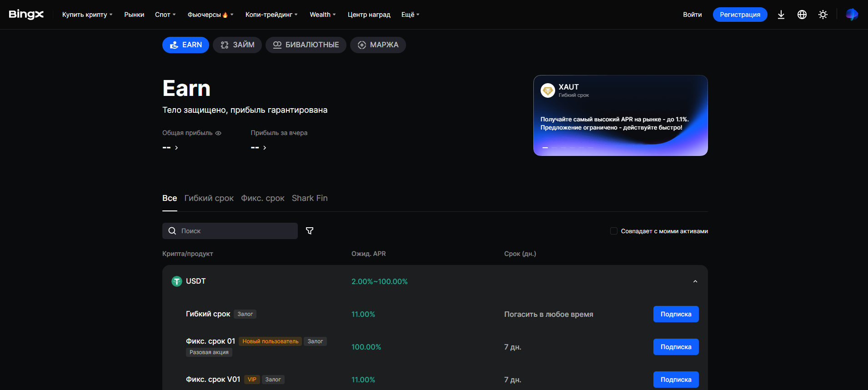
Task: Click the XAUT token icon
Action: click(548, 90)
